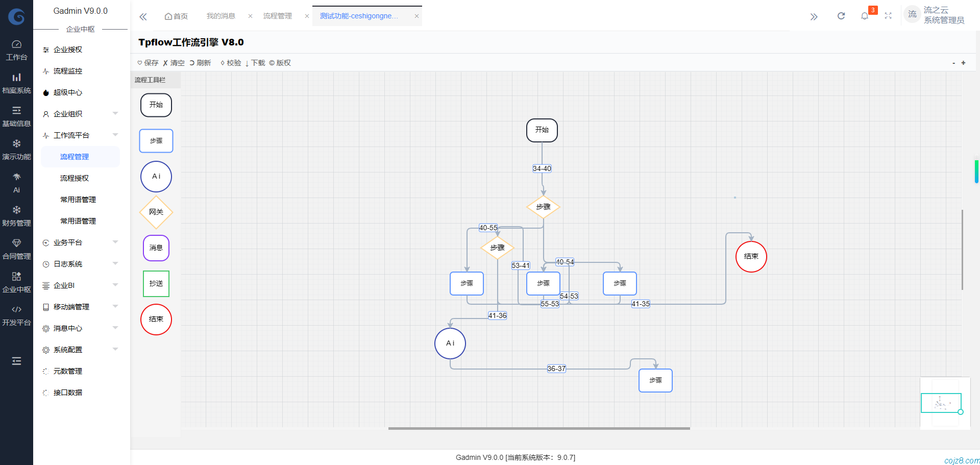The width and height of the screenshot is (980, 465).
Task: Select the 开始 start node in toolbar palette
Action: [x=156, y=105]
